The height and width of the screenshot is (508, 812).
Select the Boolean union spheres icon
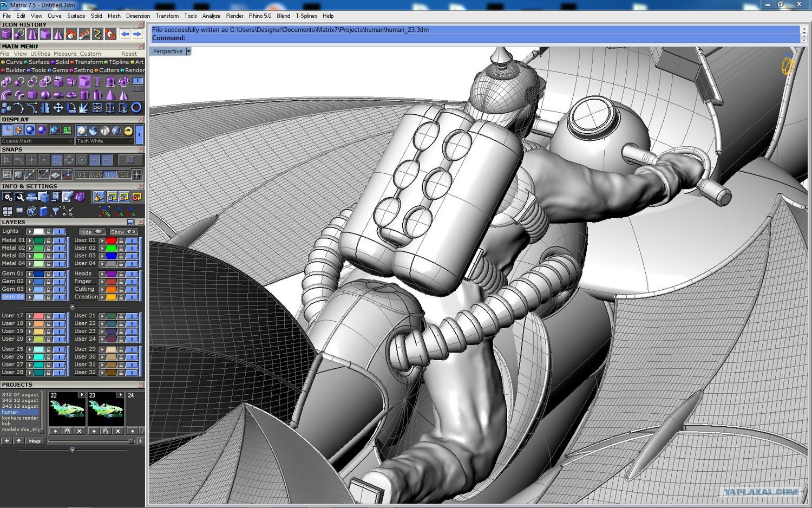(6, 82)
